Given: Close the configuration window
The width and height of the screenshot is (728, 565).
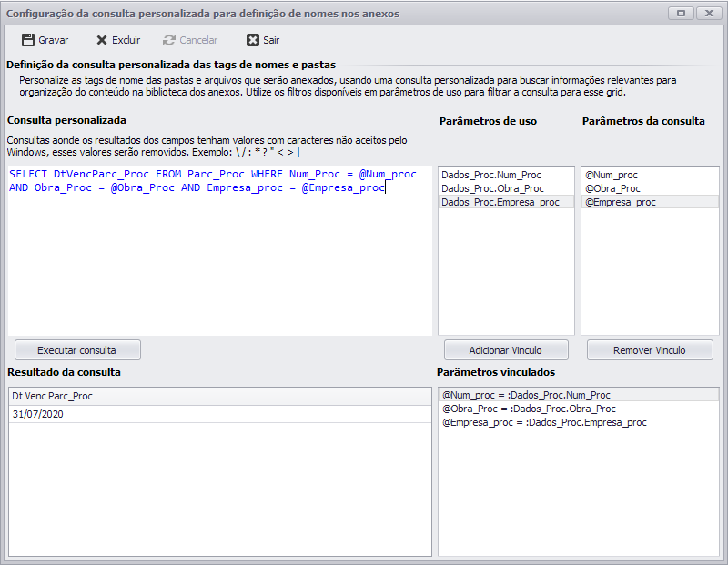Looking at the screenshot, I should pos(708,14).
